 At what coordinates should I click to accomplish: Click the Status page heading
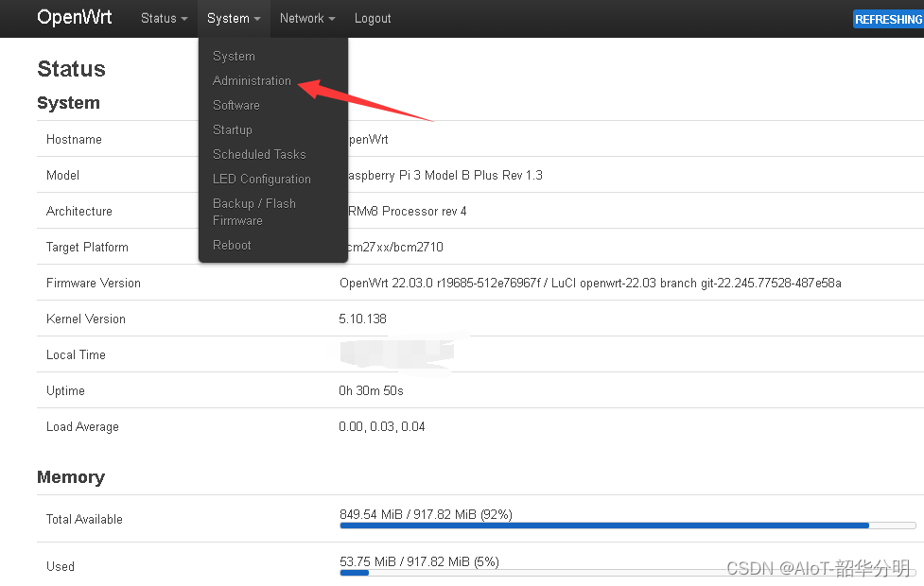71,69
